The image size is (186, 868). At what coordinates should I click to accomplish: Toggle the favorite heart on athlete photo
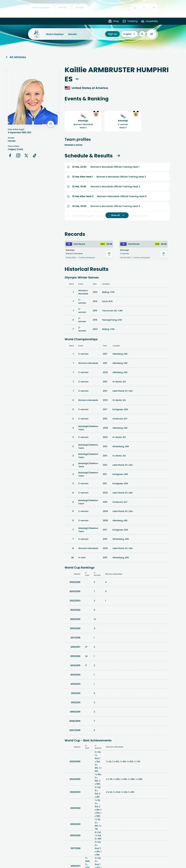click(x=51, y=124)
